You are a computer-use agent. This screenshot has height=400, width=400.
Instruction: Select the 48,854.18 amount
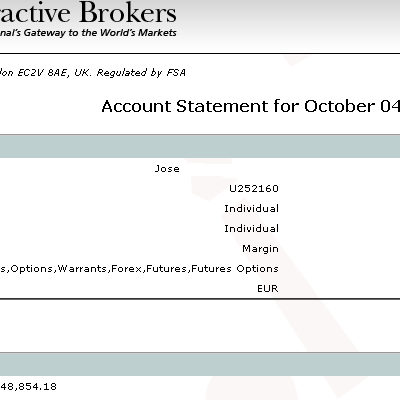coord(28,387)
